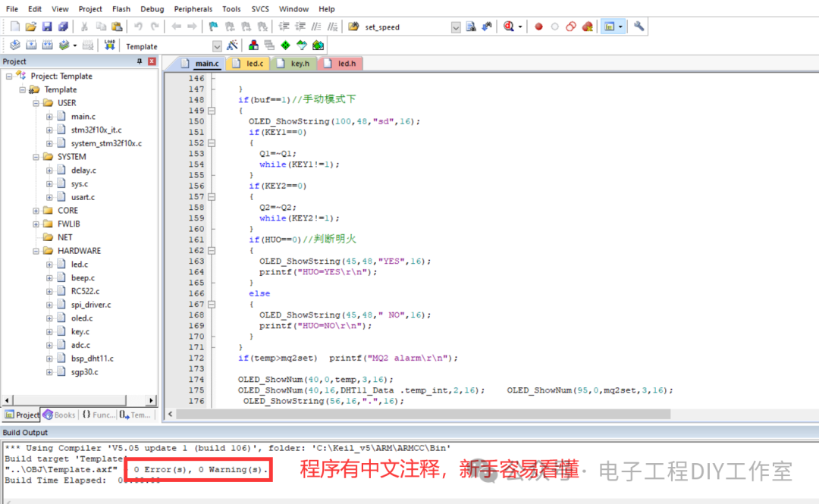Screen dimensions: 819x504
Task: Collapse the code fold at line 149
Action: (212, 111)
